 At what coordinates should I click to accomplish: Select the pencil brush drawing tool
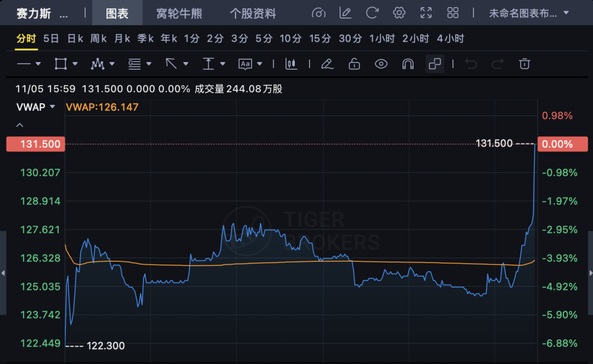(x=327, y=64)
